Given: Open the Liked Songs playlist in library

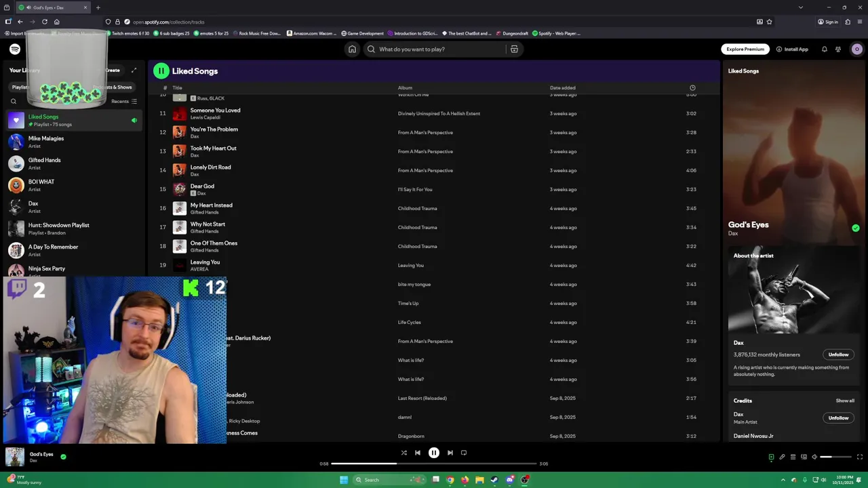Looking at the screenshot, I should coord(73,120).
